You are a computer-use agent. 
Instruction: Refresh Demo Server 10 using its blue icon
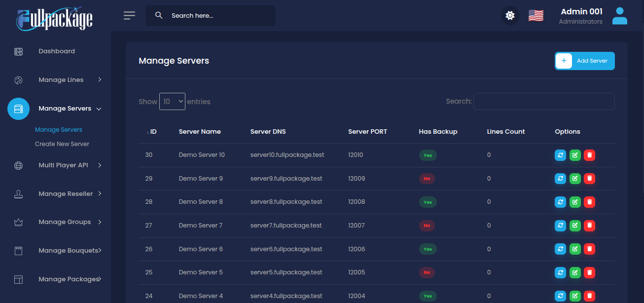click(560, 155)
